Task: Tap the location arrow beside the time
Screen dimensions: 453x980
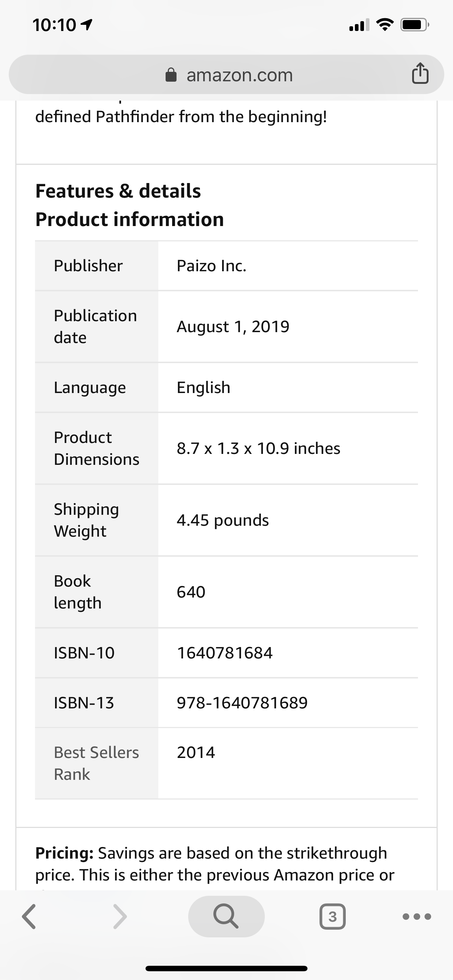Action: click(87, 25)
